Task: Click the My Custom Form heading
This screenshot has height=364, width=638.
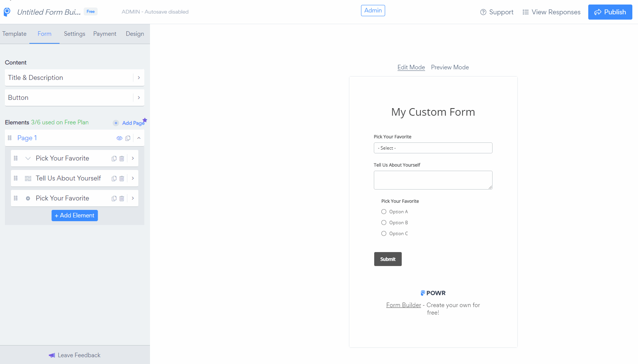Action: pyautogui.click(x=433, y=112)
